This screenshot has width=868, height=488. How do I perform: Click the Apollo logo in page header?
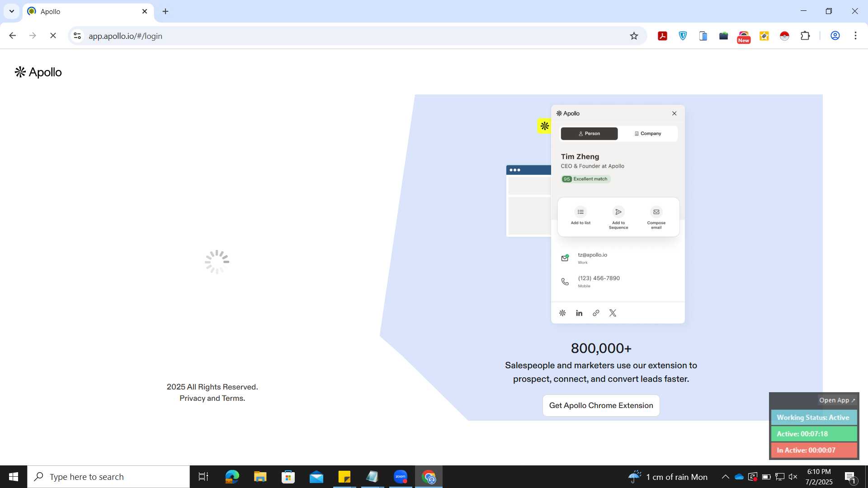pos(38,72)
